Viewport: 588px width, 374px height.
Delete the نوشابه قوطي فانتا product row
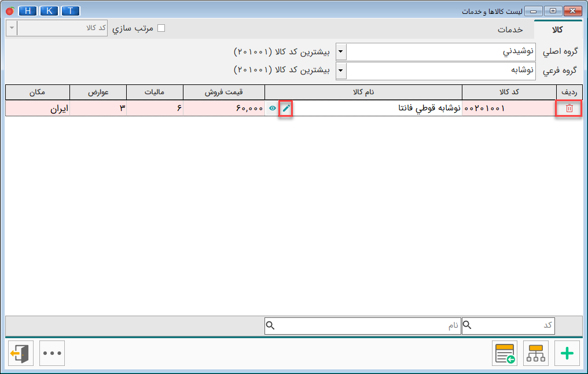pyautogui.click(x=568, y=108)
